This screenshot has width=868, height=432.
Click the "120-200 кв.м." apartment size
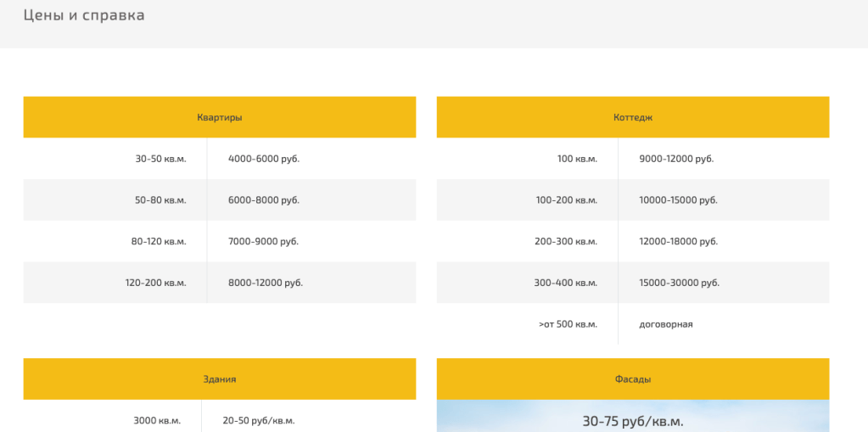155,283
